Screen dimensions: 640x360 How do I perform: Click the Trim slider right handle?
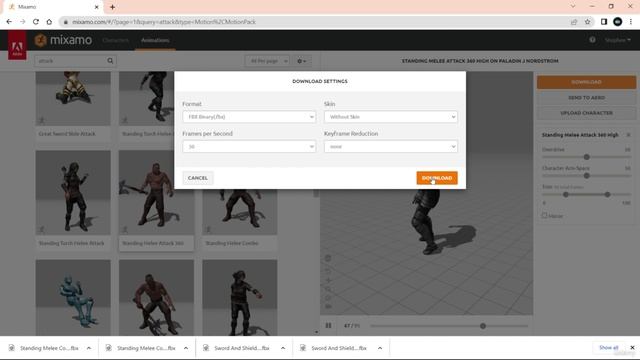607,194
